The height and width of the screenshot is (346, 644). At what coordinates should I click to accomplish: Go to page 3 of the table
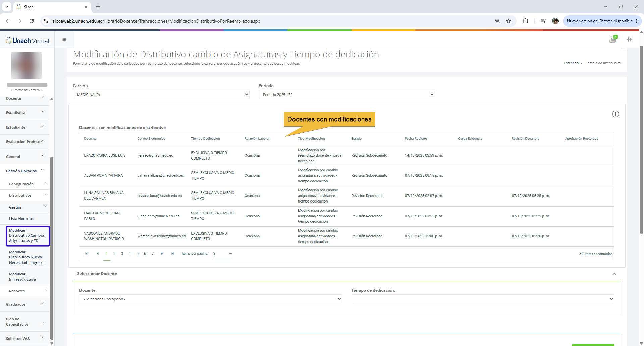122,254
